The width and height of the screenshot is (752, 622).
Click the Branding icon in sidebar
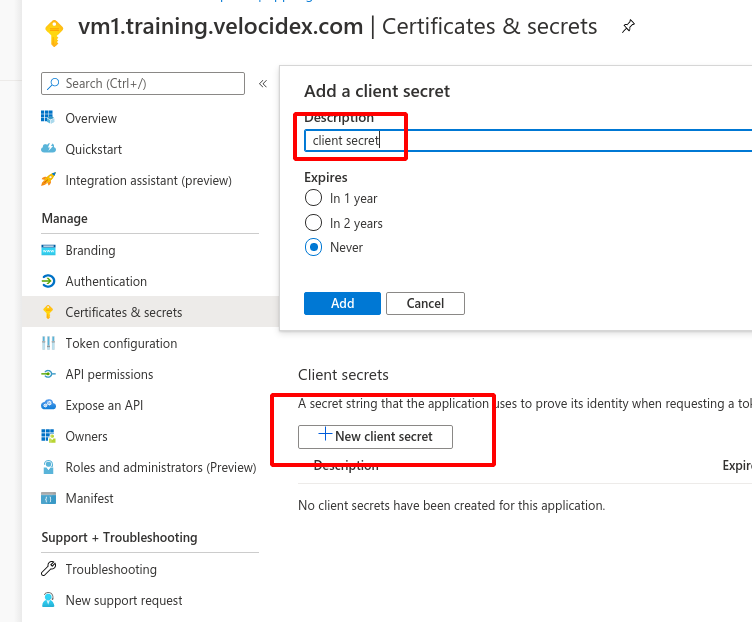[48, 250]
